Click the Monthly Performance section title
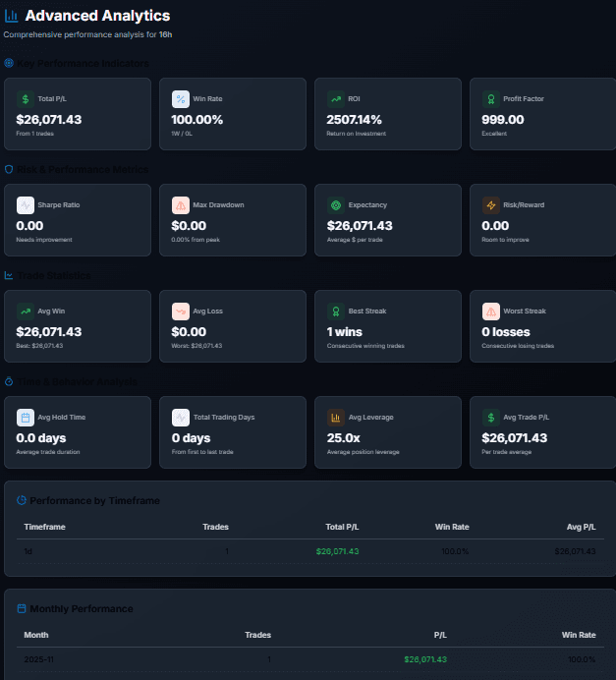 pos(82,609)
